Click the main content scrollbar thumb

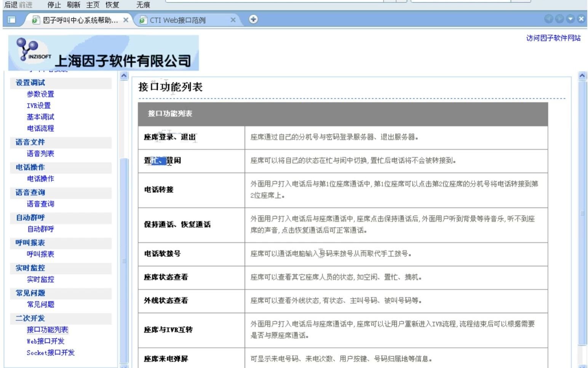[582, 213]
